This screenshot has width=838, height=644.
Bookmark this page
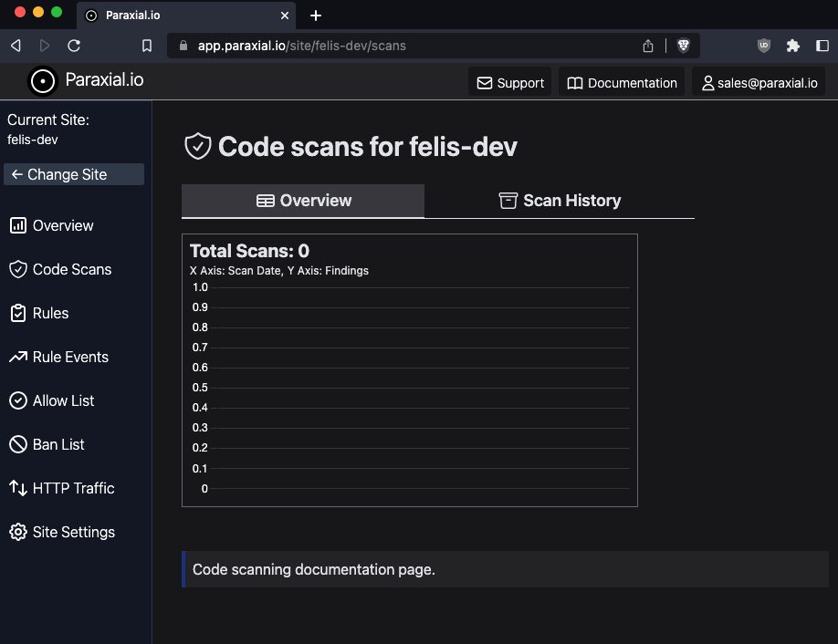point(147,46)
